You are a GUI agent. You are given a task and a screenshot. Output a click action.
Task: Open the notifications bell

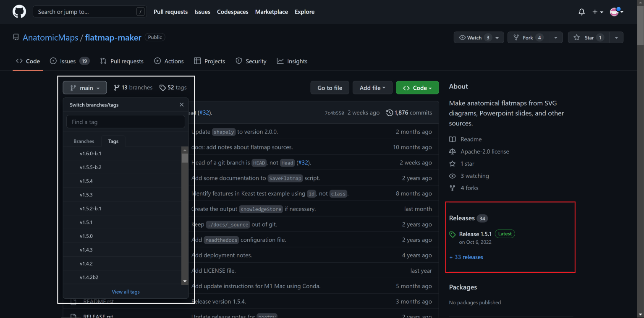[x=581, y=12]
